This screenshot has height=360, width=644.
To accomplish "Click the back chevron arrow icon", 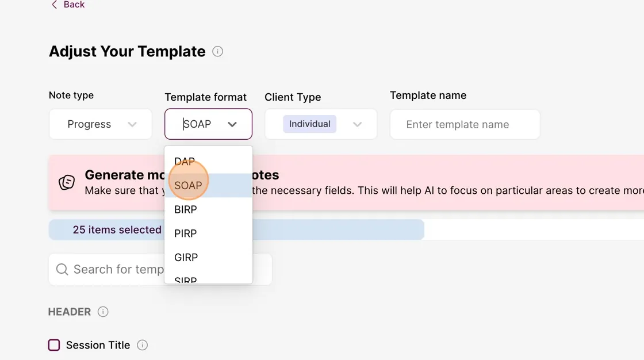I will click(54, 5).
